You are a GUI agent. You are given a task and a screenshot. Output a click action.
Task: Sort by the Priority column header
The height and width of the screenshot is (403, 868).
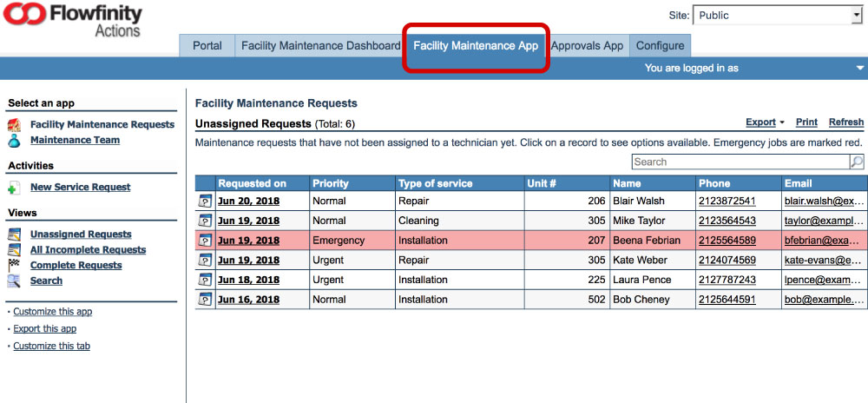coord(331,183)
